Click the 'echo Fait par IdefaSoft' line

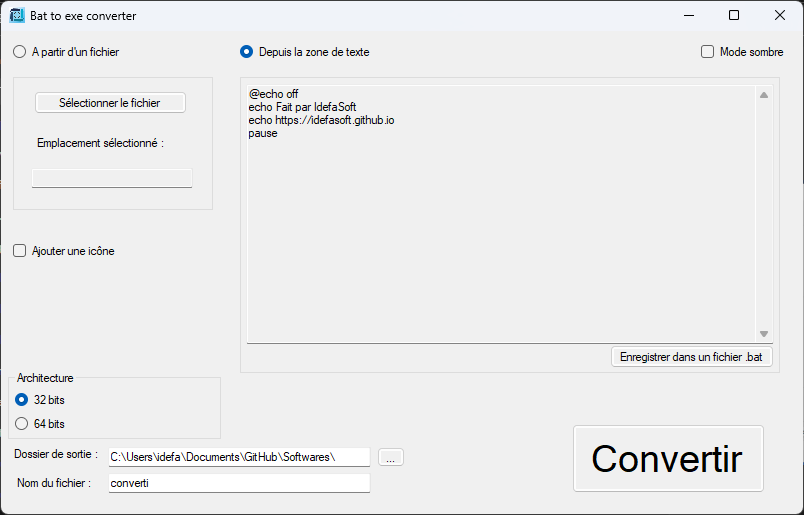[x=302, y=107]
